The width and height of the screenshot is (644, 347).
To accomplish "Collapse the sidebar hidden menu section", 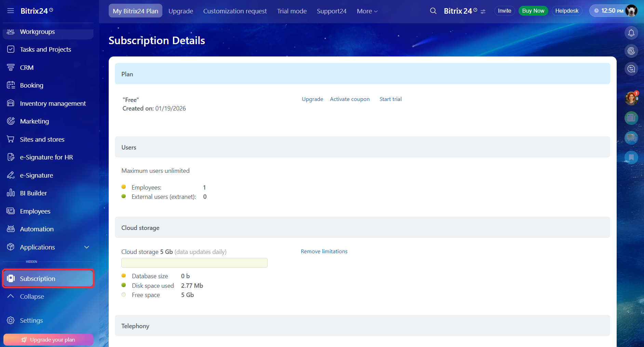I will 31,296.
